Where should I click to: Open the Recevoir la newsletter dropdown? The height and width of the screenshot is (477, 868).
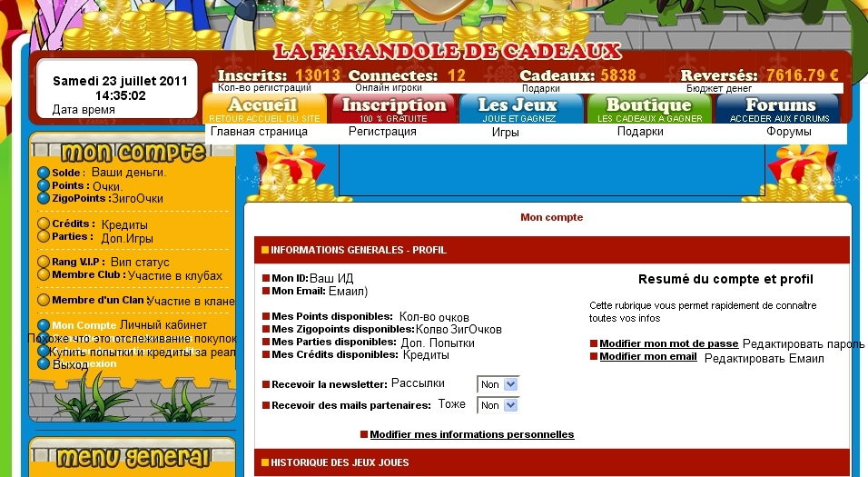[x=498, y=384]
